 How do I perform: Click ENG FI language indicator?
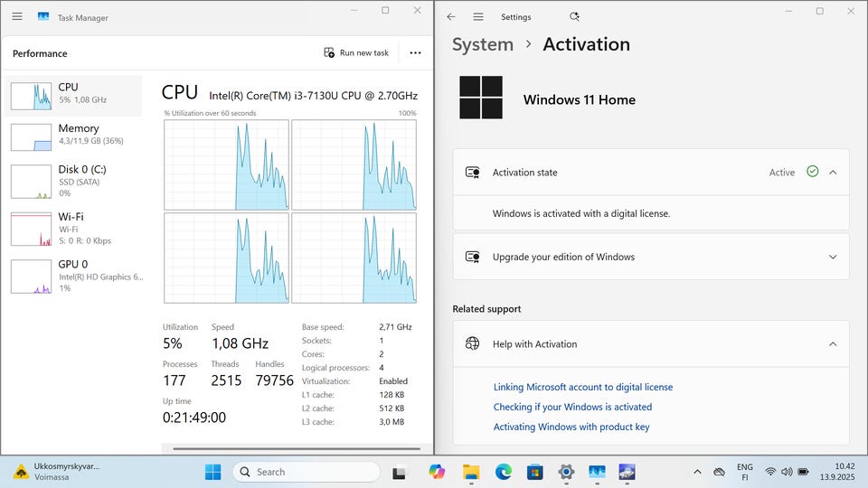[x=744, y=472]
